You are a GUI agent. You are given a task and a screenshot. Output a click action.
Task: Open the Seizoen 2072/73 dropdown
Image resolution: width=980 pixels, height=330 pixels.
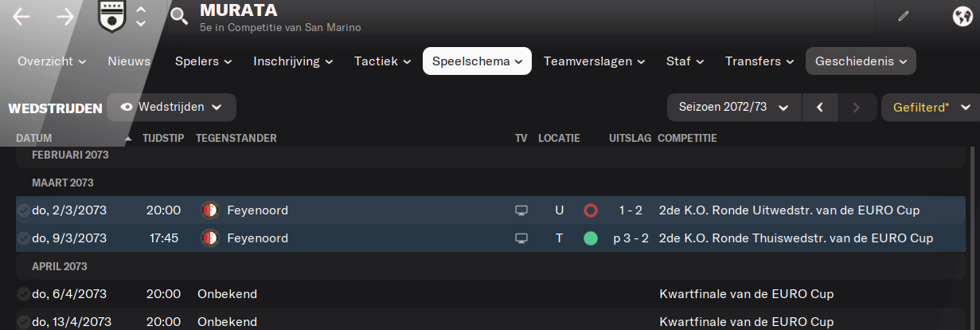coord(733,107)
